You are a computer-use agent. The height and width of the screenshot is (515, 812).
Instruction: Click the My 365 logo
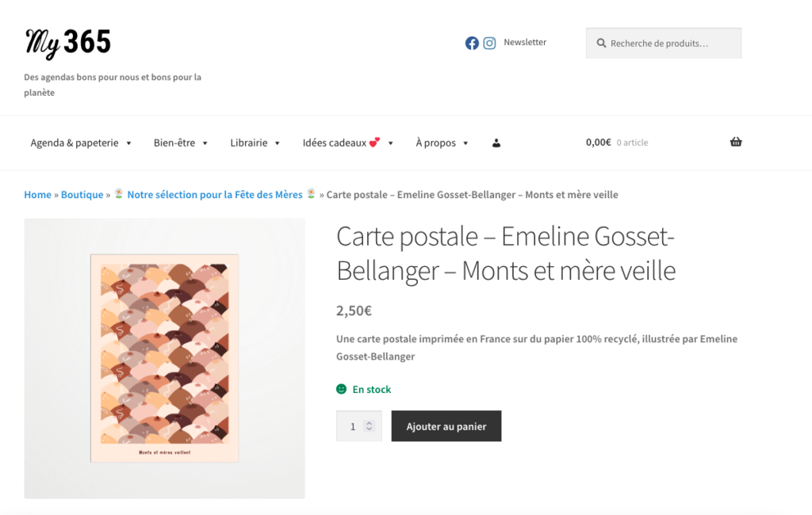[x=68, y=44]
